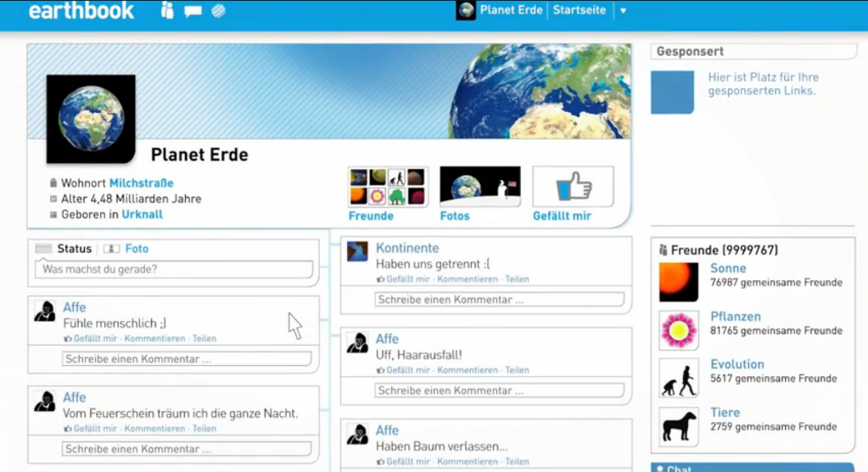Click the Evolution ape-to-man picture

pos(678,379)
